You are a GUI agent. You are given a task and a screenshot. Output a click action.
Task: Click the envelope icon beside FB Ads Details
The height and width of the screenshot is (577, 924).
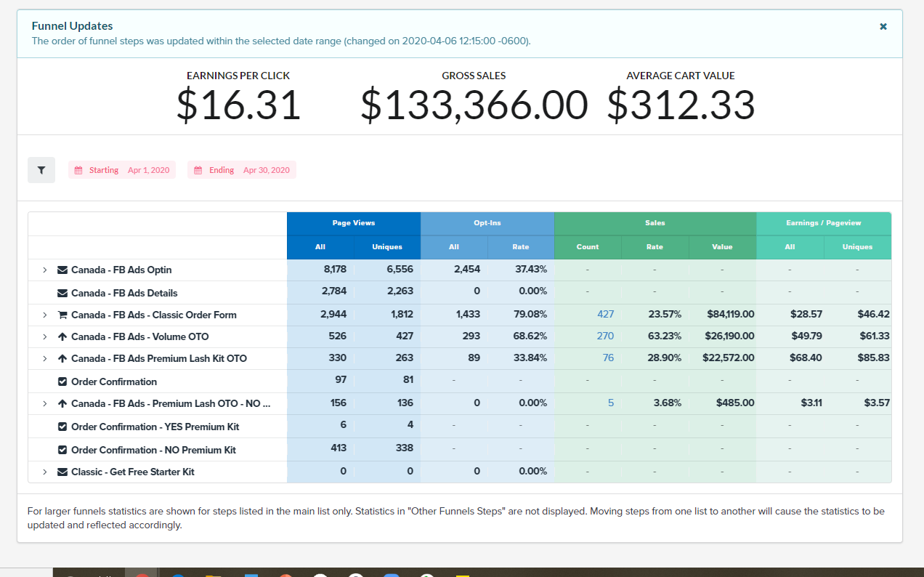62,294
